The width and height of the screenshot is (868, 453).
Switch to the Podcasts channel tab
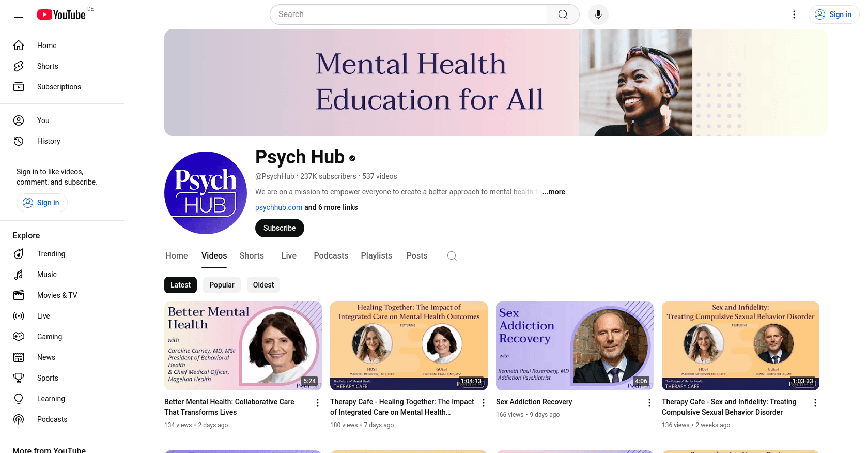[331, 256]
